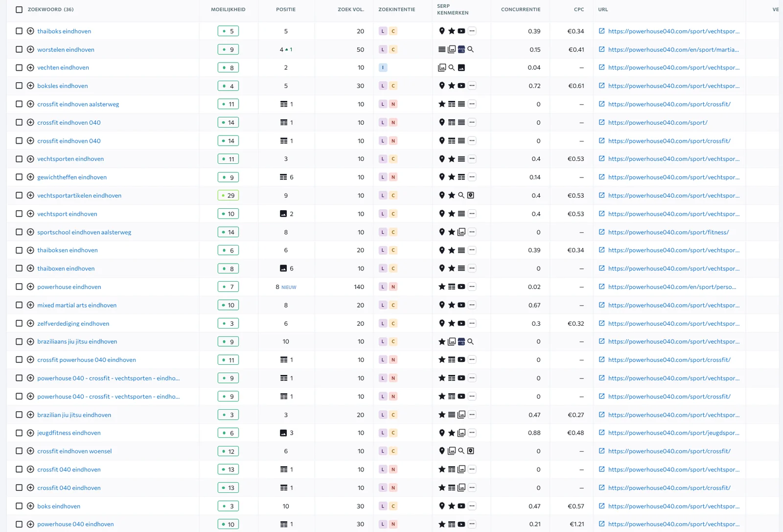
Task: Click video SERP icon in boksles eindhoven row
Action: tap(461, 86)
